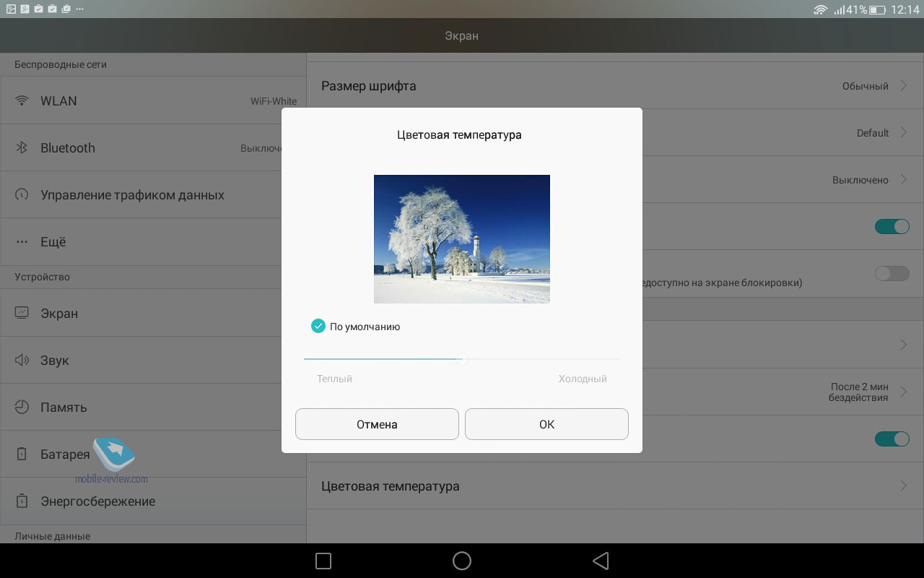Viewport: 924px width, 578px height.
Task: Tap the WiFi-White network name
Action: [x=274, y=101]
